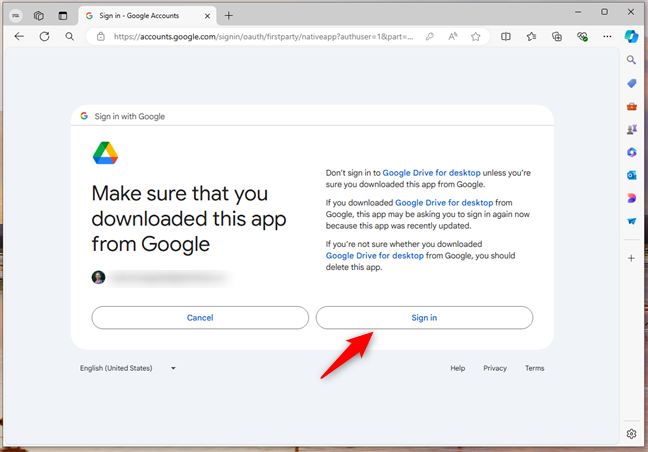Viewport: 648px width, 452px height.
Task: Open sidebar Outlook icon
Action: pos(631,175)
